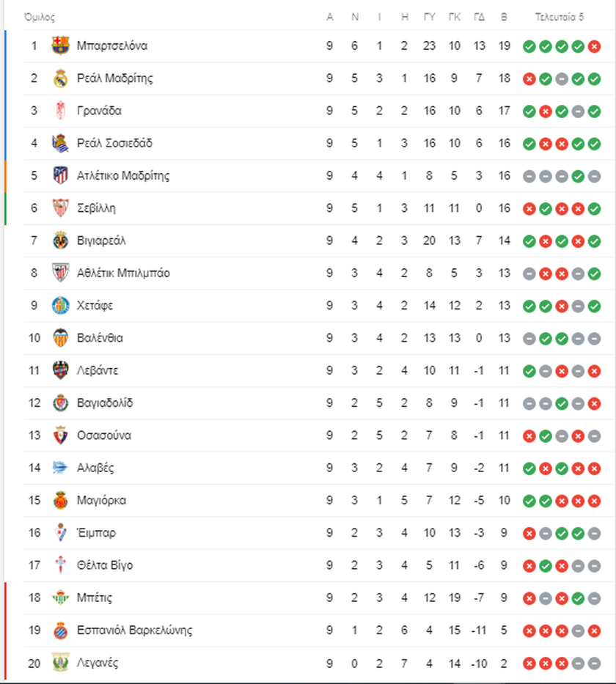Click the Valencia bat crest icon
This screenshot has height=684, width=616.
coord(60,338)
